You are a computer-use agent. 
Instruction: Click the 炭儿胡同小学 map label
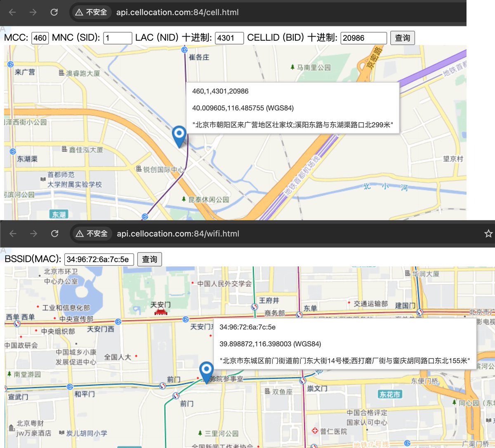[x=87, y=433]
